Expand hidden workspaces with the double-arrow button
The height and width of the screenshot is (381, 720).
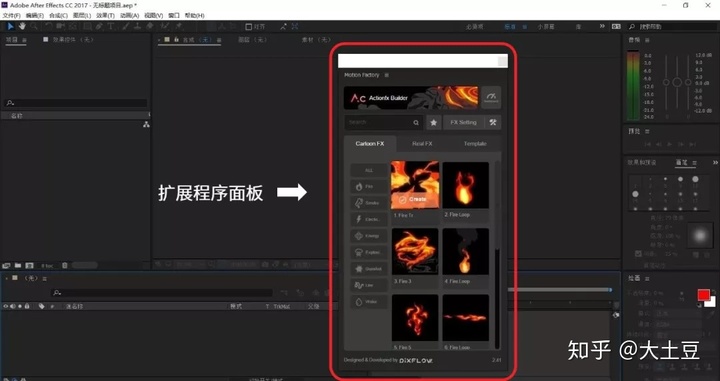(602, 27)
